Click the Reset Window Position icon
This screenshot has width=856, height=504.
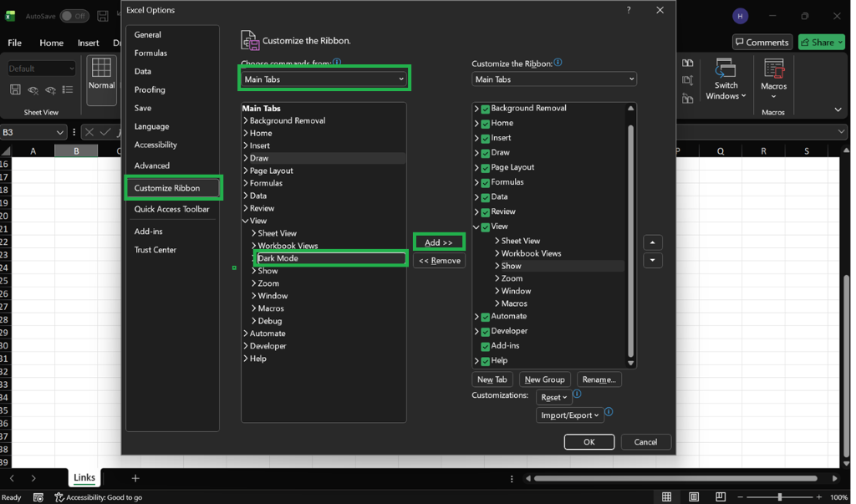(x=687, y=99)
